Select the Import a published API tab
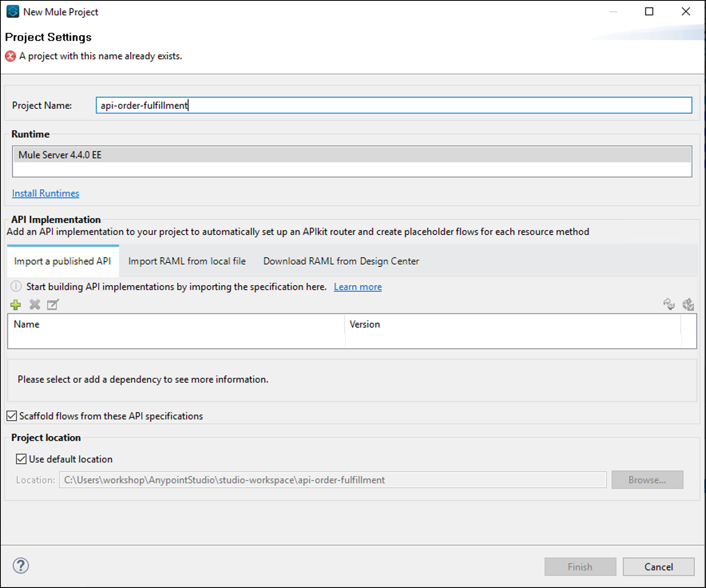The image size is (706, 588). 63,261
